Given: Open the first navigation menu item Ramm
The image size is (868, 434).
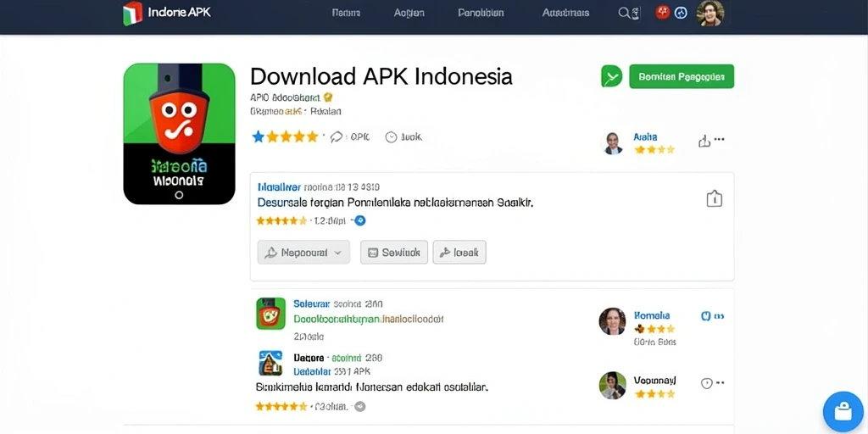Looking at the screenshot, I should pos(346,13).
